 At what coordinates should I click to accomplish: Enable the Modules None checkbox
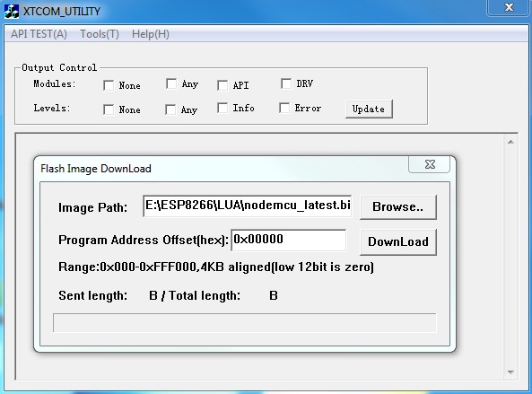pyautogui.click(x=109, y=85)
